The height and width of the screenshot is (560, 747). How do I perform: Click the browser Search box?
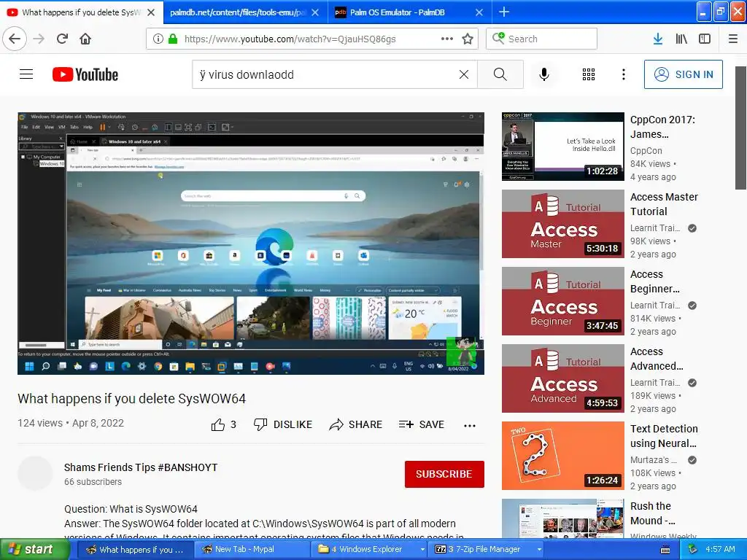(542, 39)
